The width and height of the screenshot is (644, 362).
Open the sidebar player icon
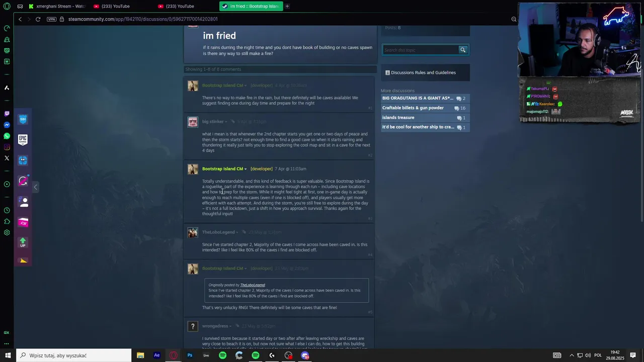click(x=7, y=184)
